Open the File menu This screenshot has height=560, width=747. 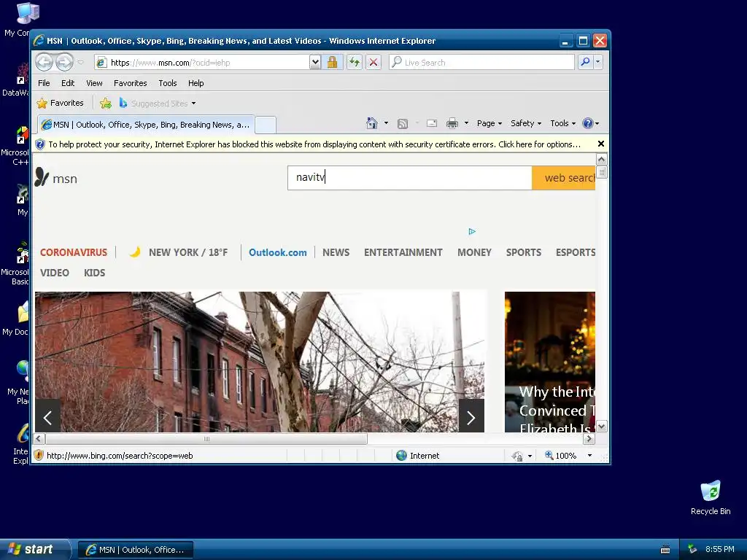44,83
